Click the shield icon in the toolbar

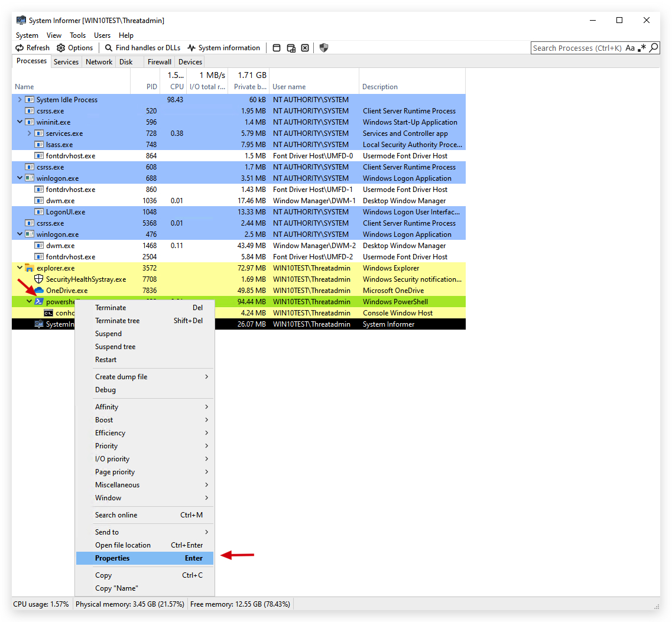[324, 48]
